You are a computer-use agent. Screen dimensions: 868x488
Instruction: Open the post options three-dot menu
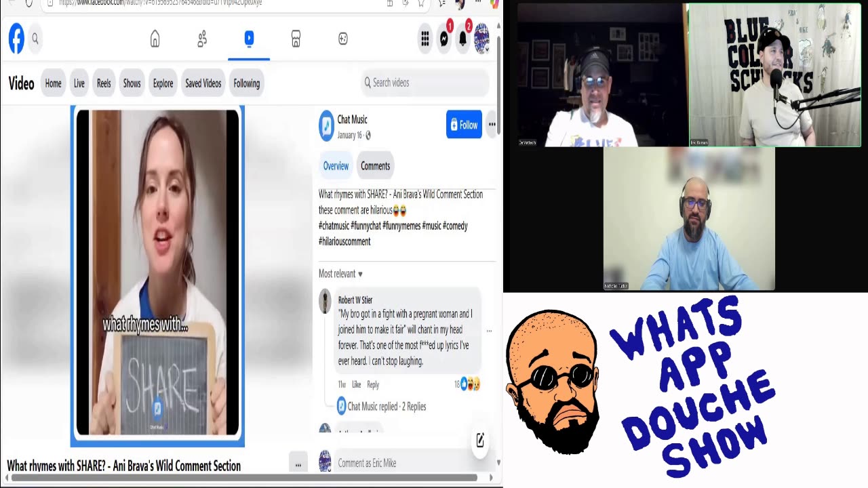(492, 125)
